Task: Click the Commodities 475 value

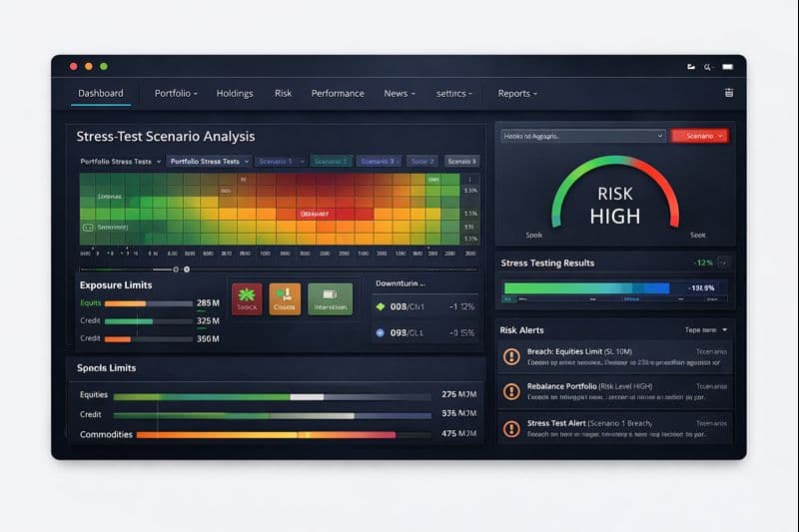Action: 458,434
